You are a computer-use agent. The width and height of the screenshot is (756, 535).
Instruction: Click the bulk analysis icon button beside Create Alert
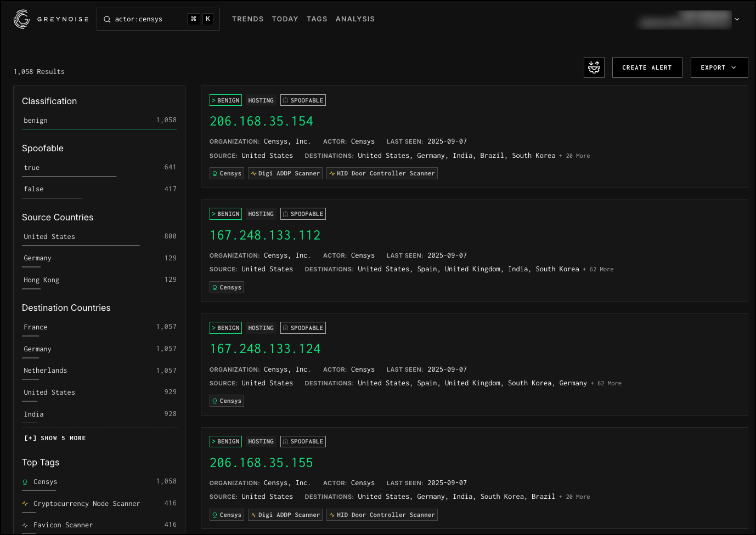(x=594, y=67)
